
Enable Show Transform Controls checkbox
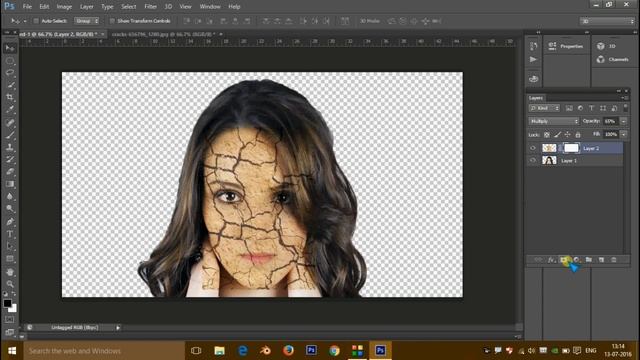tap(112, 21)
